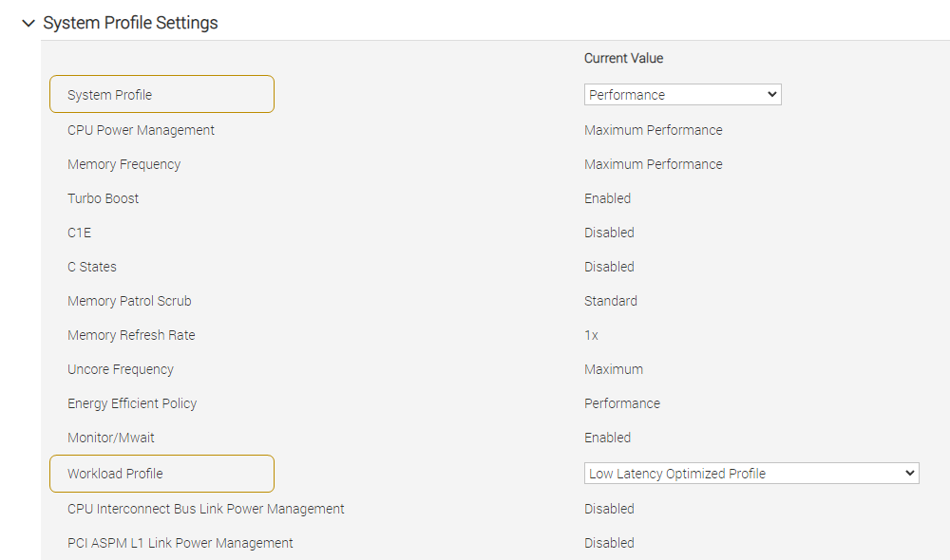Screen dimensions: 950x560
Task: Click the Memory Frequency setting label
Action: click(123, 164)
